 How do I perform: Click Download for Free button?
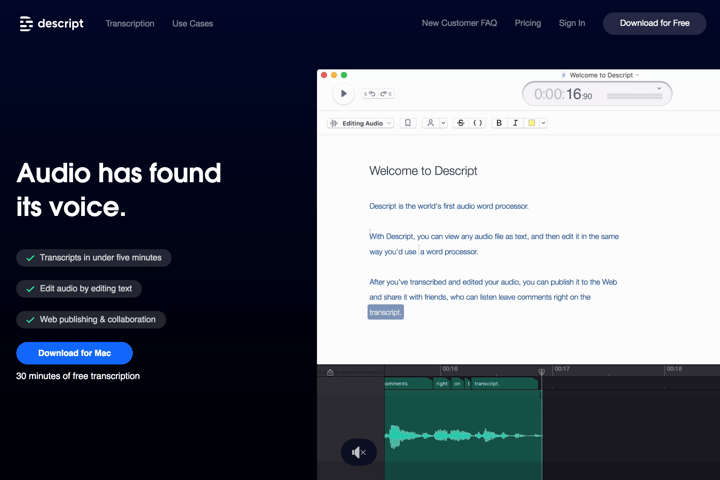(x=654, y=23)
